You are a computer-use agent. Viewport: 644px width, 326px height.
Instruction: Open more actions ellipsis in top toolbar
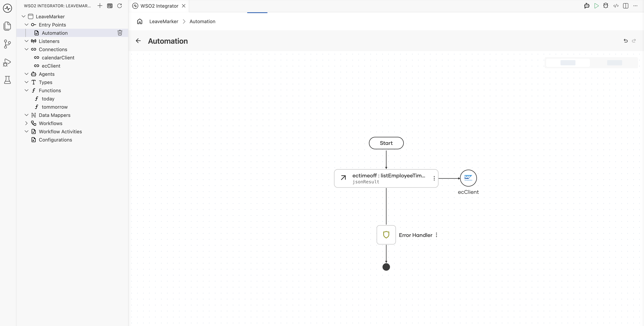pyautogui.click(x=635, y=6)
